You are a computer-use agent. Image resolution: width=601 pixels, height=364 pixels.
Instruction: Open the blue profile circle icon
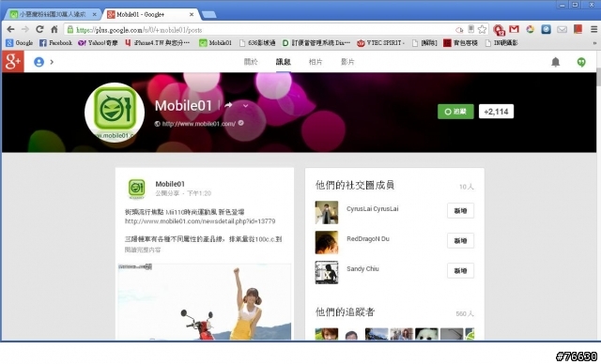(x=39, y=62)
